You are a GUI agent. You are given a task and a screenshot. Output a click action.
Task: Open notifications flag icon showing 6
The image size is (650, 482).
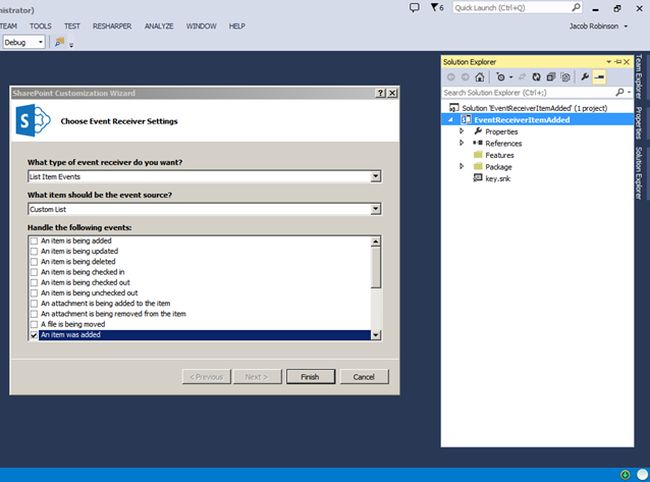click(x=437, y=7)
